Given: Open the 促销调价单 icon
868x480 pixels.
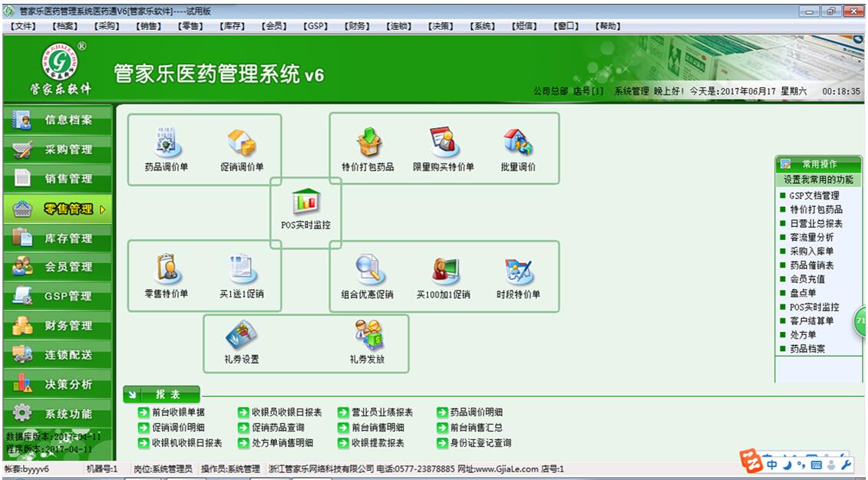Looking at the screenshot, I should (241, 143).
